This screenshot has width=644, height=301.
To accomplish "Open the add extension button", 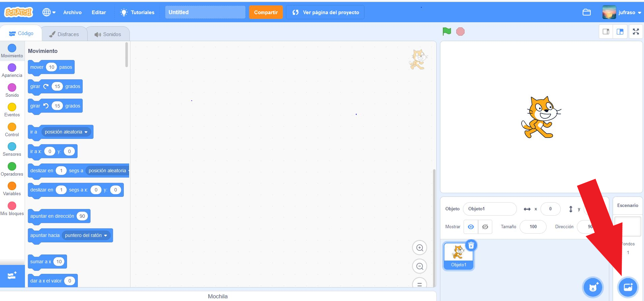I will click(12, 276).
